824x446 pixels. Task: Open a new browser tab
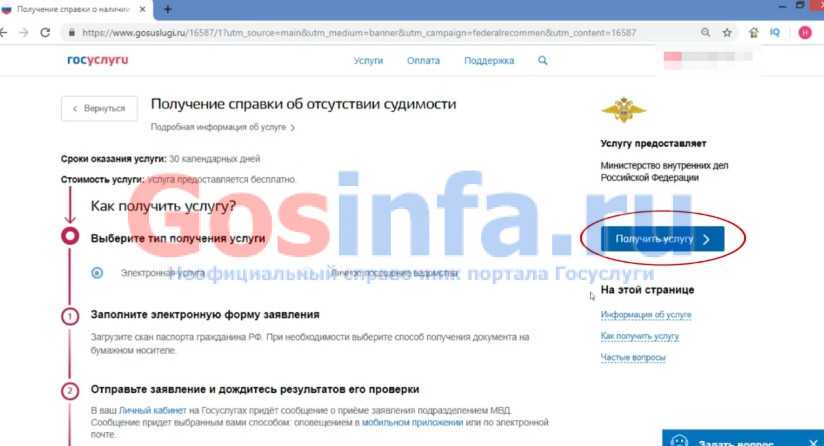point(168,9)
